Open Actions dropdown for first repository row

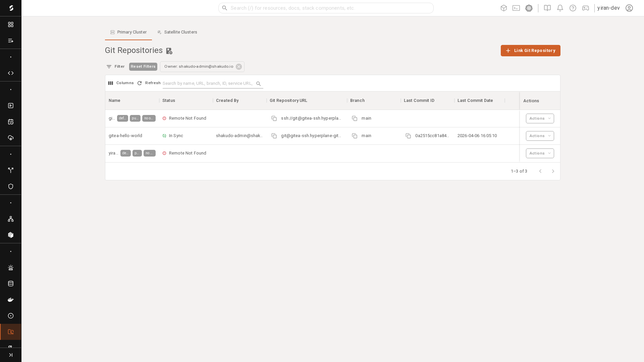540,118
